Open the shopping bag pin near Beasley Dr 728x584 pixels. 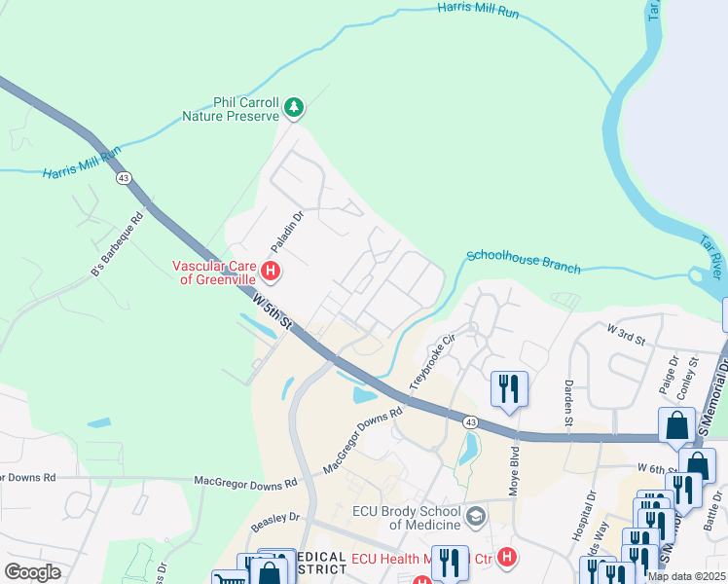click(269, 569)
